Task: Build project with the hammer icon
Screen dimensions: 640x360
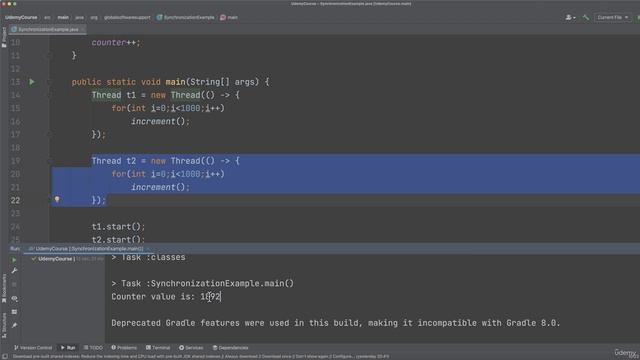Action: 586,18
